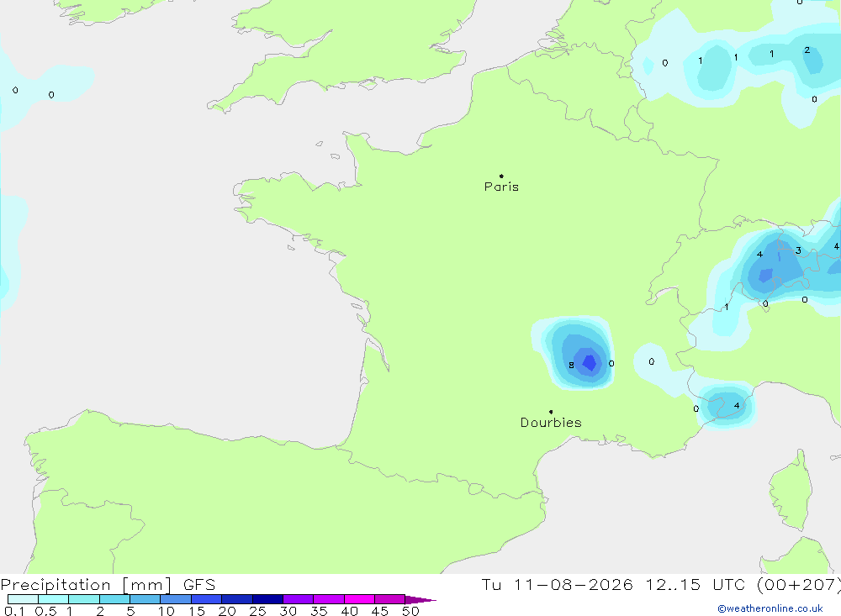The image size is (841, 616).
Task: Click the purple arrow at legend end
Action: click(420, 599)
